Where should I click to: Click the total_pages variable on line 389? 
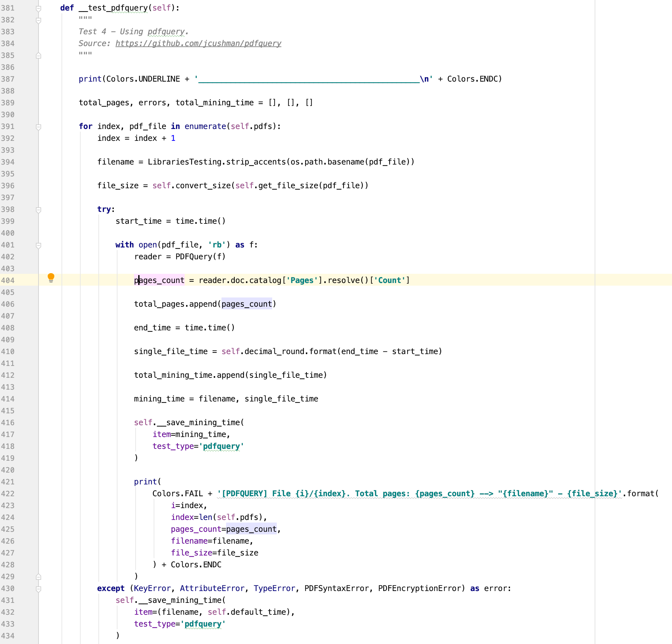(x=104, y=103)
